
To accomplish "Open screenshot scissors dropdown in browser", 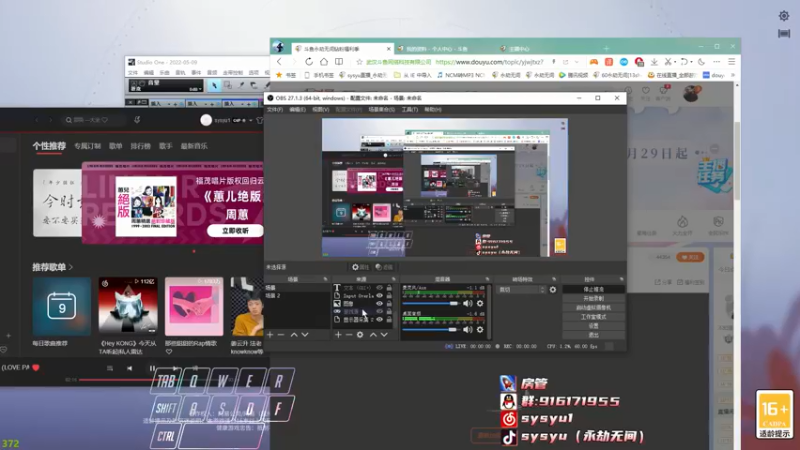I will coord(675,62).
